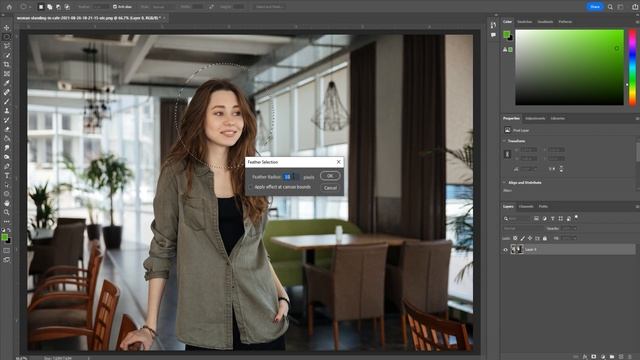Click the Color panel foreground swatch
This screenshot has width=640, height=360.
click(507, 34)
